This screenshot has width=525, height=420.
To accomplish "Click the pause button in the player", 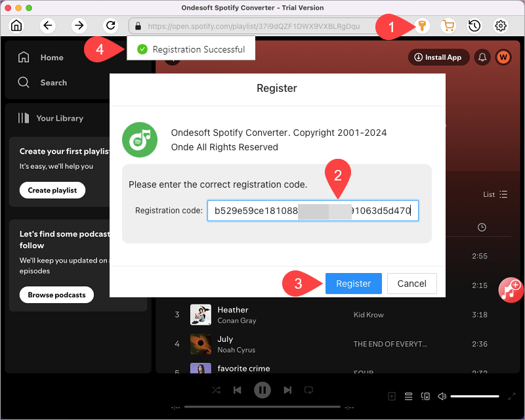I will point(262,390).
